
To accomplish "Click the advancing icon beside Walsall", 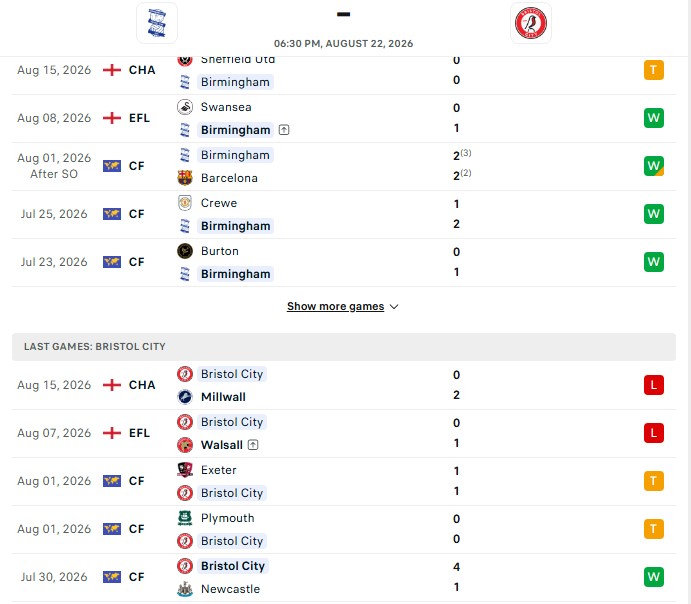I will point(253,445).
